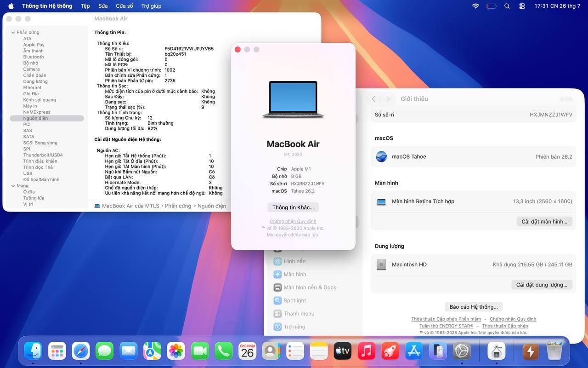Open Finder from the Dock
Viewport: 588px width, 368px height.
[x=33, y=351]
